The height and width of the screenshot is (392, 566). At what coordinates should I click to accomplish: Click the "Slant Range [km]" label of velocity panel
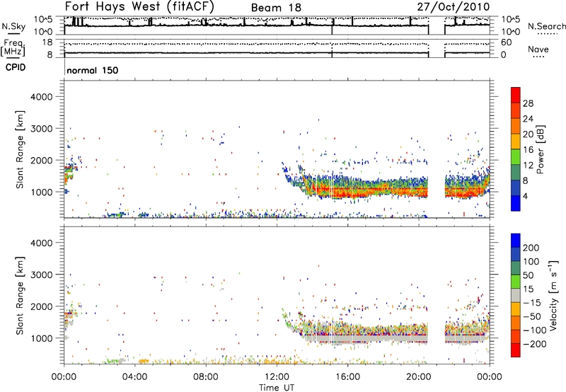(20, 295)
